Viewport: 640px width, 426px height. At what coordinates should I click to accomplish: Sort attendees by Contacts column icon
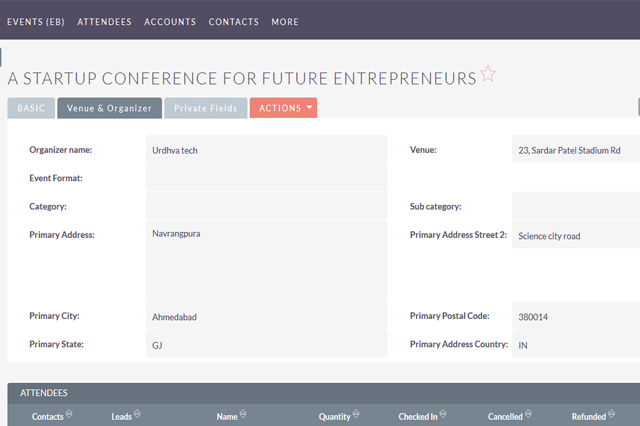point(69,415)
